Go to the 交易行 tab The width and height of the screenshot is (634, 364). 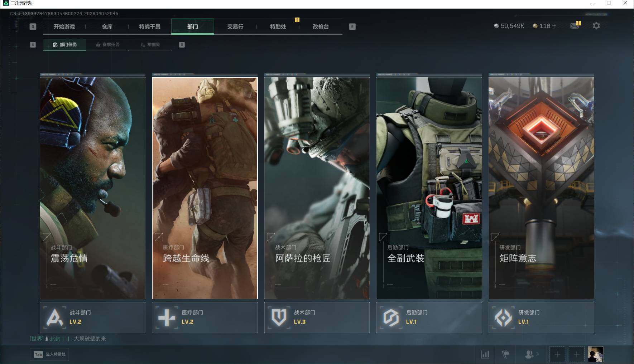point(235,26)
